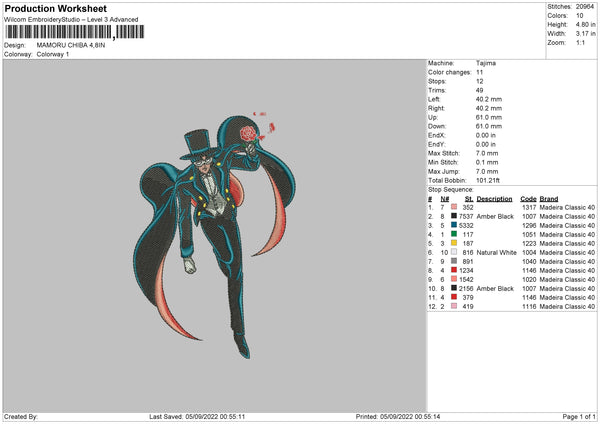
Task: Click the code 1040 in stop row 7
Action: 529,262
